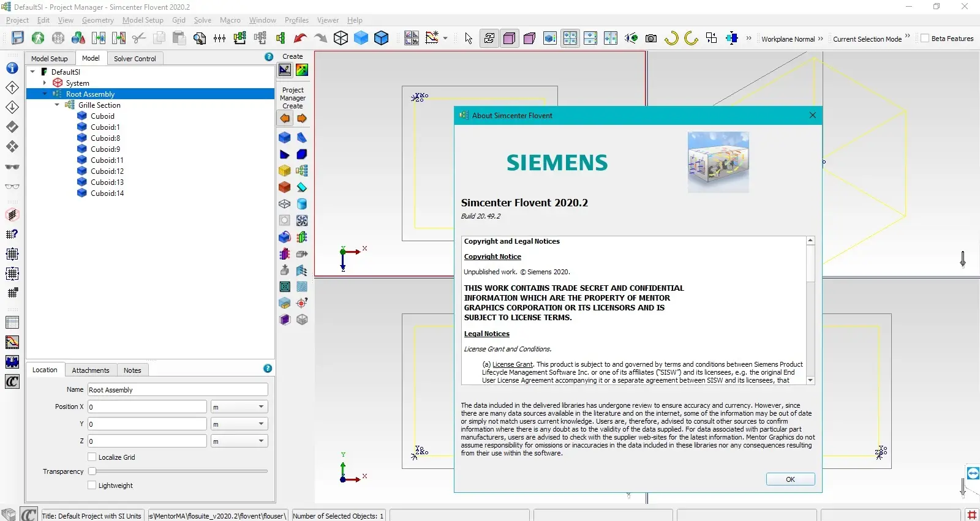This screenshot has width=980, height=521.
Task: Open the plot icon dropdown arrow in toolbar
Action: pos(445,38)
